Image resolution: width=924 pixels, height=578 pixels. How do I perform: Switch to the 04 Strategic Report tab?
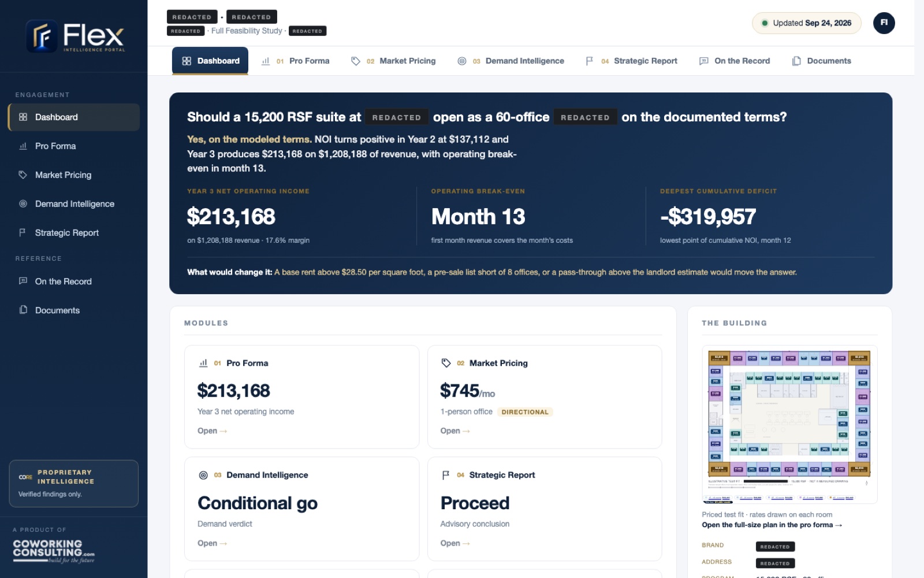[631, 61]
